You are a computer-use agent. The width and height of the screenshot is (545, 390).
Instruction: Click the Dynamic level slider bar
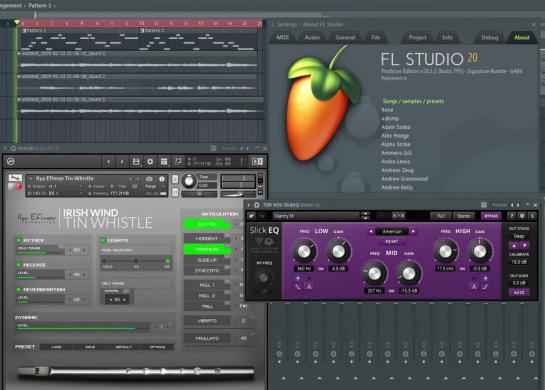(83, 327)
